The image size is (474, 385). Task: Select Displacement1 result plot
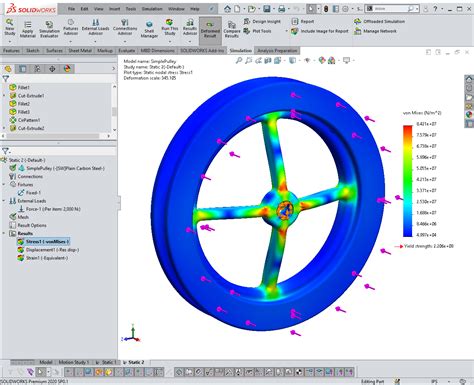point(48,250)
